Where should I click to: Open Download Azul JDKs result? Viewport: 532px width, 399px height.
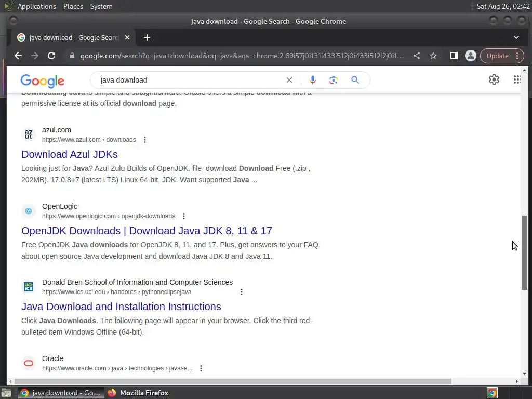click(70, 154)
